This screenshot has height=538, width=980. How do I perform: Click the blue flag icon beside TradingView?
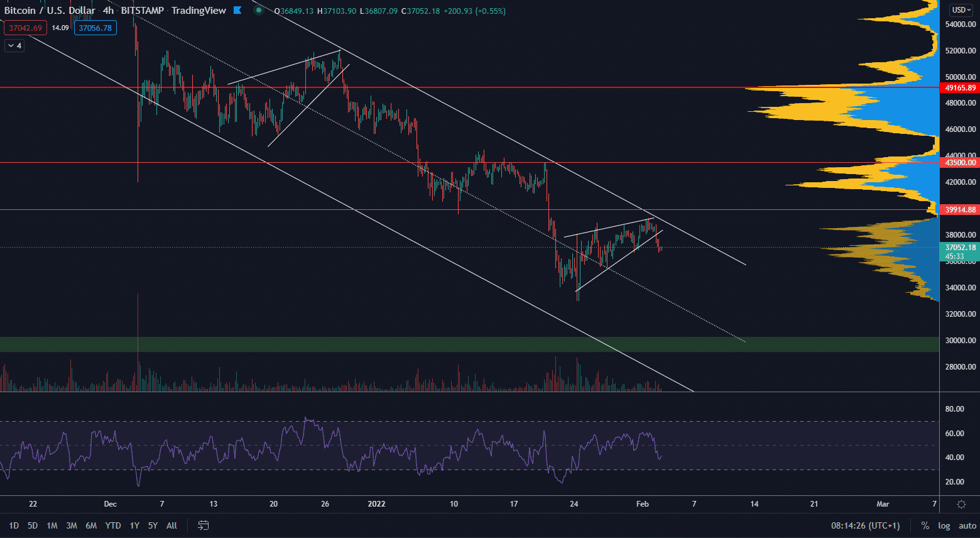237,11
